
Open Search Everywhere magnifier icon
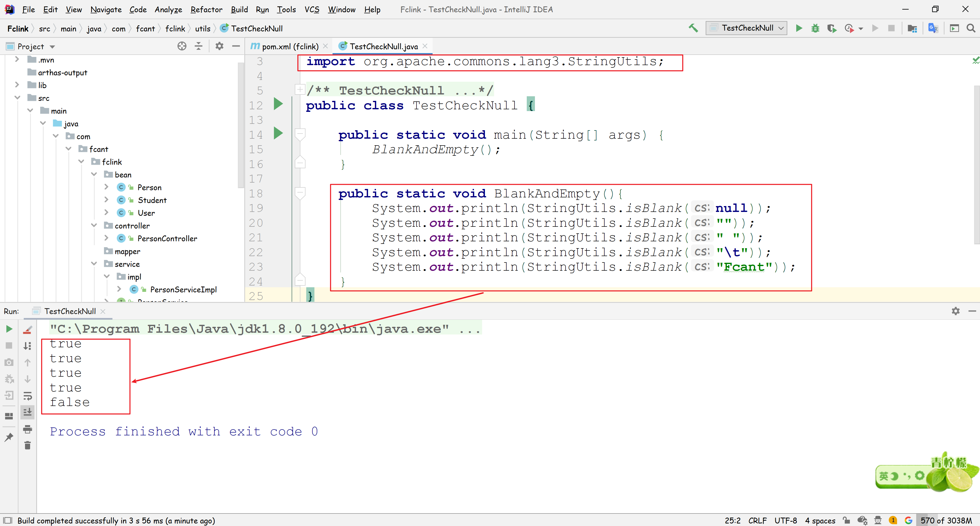pyautogui.click(x=971, y=28)
